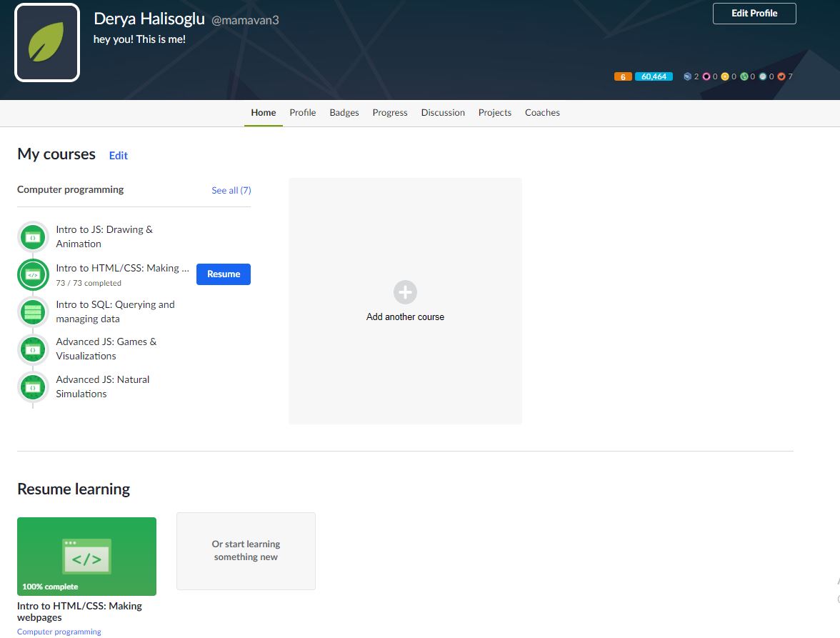This screenshot has height=638, width=840.
Task: Switch to the Projects tab
Action: 495,112
